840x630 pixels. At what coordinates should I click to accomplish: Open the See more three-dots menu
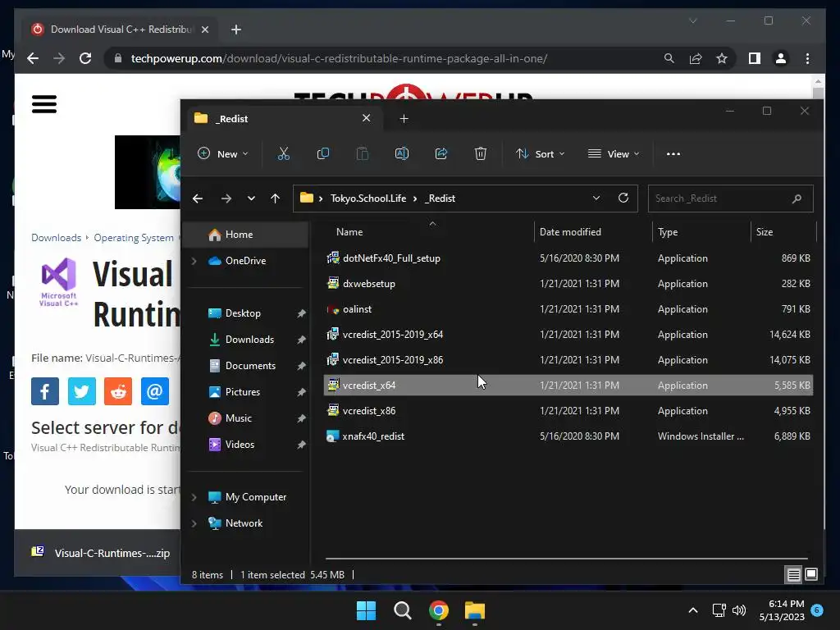673,153
